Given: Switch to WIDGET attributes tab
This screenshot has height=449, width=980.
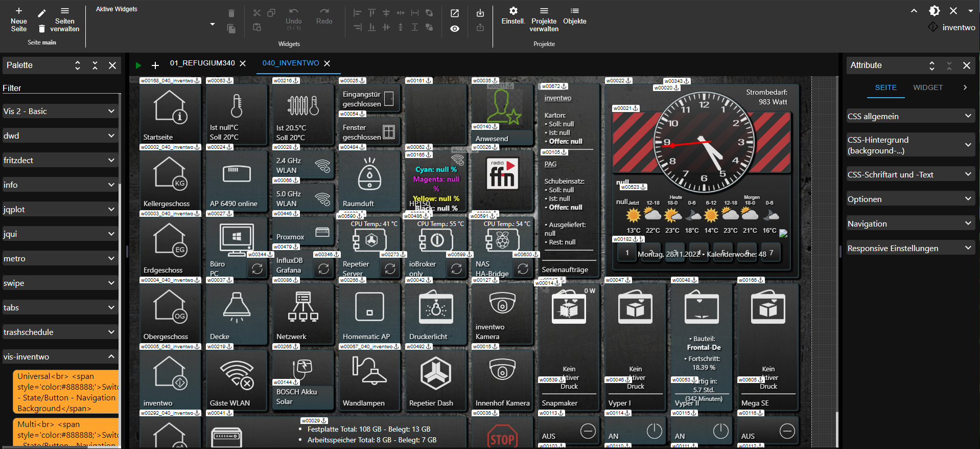Looking at the screenshot, I should point(927,87).
